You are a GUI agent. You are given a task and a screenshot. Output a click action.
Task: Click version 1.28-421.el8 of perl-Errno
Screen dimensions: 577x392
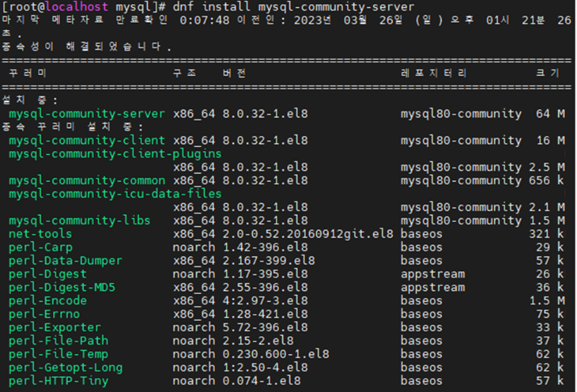265,314
